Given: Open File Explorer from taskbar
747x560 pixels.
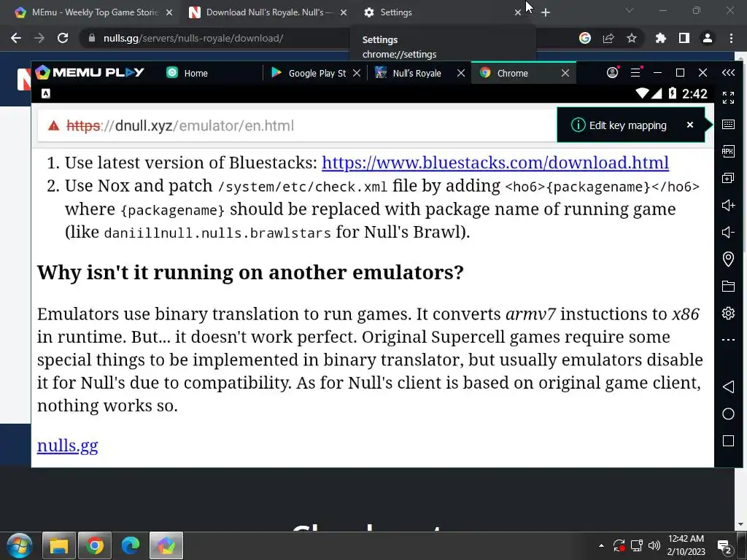Looking at the screenshot, I should pos(59,545).
